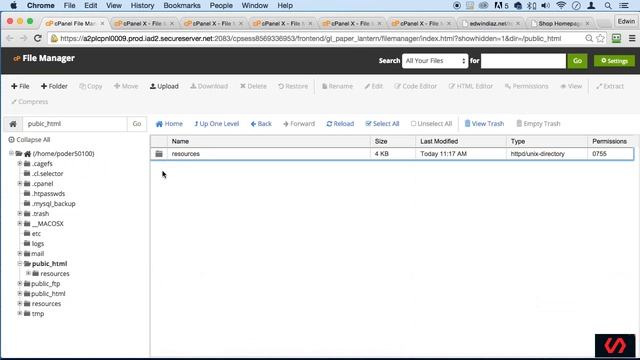Image resolution: width=640 pixels, height=360 pixels.
Task: Select etc folder in tree
Action: (x=36, y=233)
